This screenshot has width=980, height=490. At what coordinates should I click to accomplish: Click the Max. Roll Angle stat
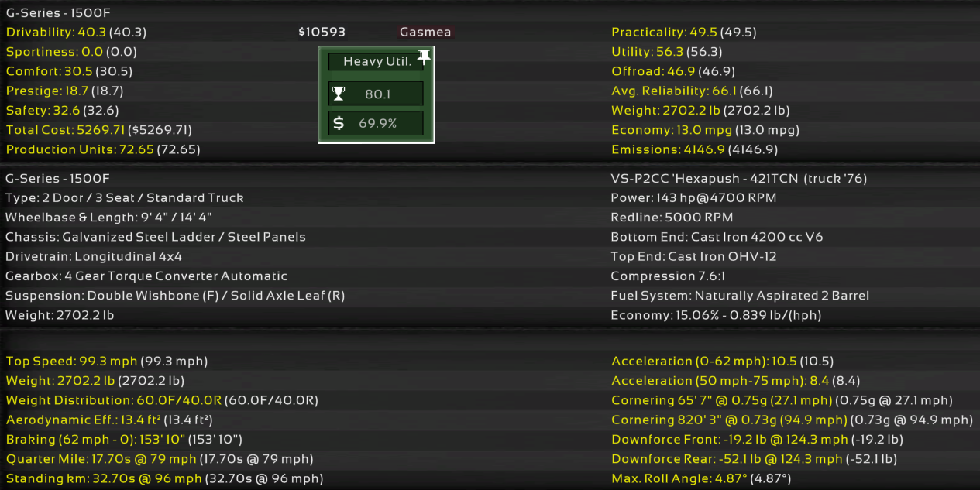tap(701, 478)
